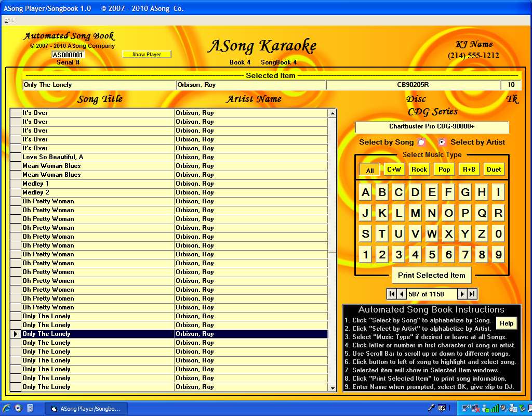Click row selector beside Love So Beautiful
This screenshot has width=532, height=416.
(16, 157)
